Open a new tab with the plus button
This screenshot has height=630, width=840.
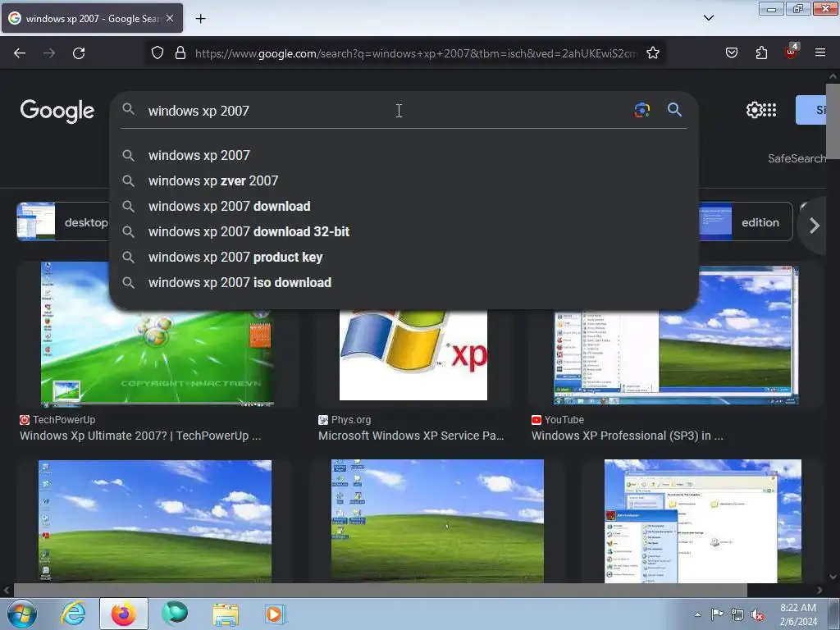click(200, 19)
